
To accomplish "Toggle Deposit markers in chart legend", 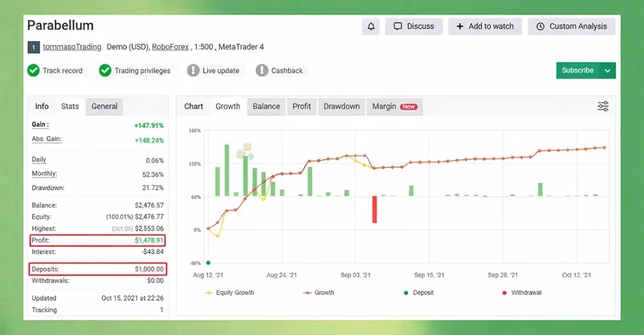I will coord(420,293).
